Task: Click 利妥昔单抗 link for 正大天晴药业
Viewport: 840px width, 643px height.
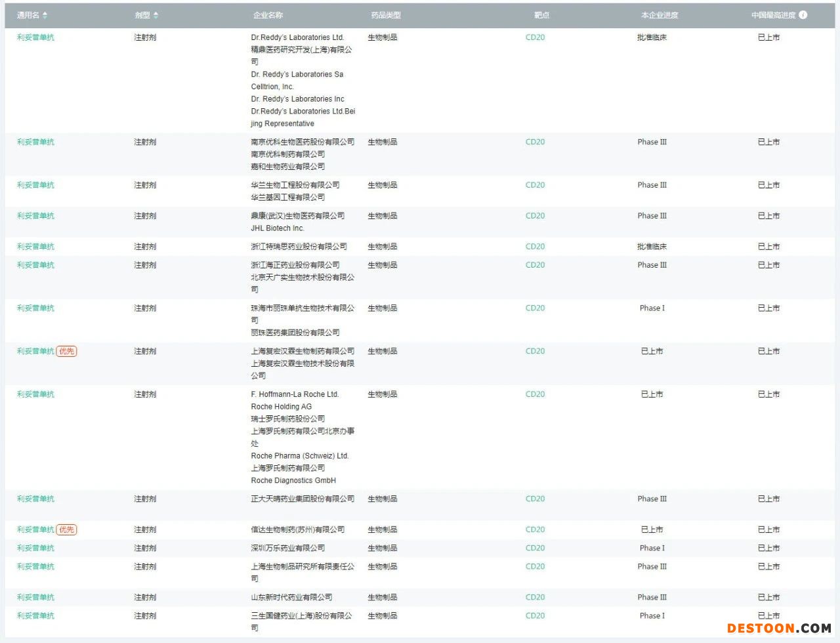Action: [35, 499]
